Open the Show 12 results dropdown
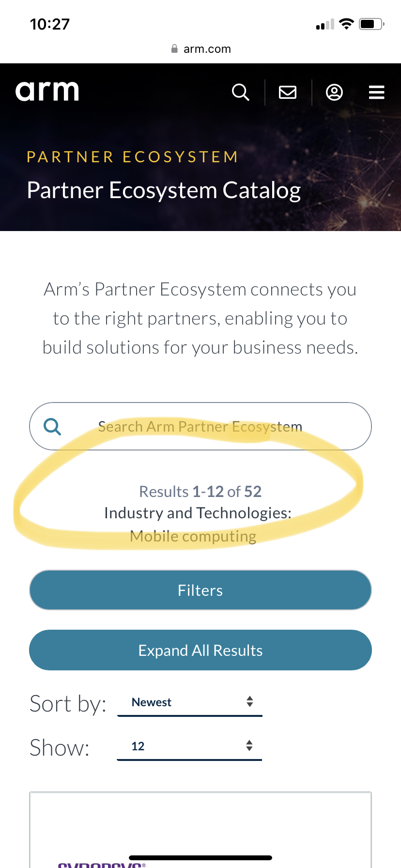 [189, 746]
